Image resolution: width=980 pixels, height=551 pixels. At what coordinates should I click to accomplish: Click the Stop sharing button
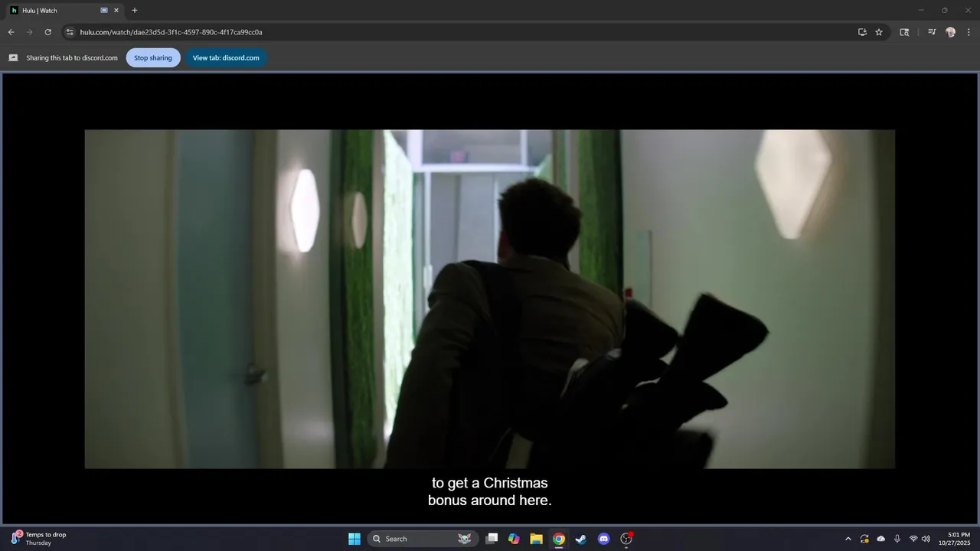(153, 57)
